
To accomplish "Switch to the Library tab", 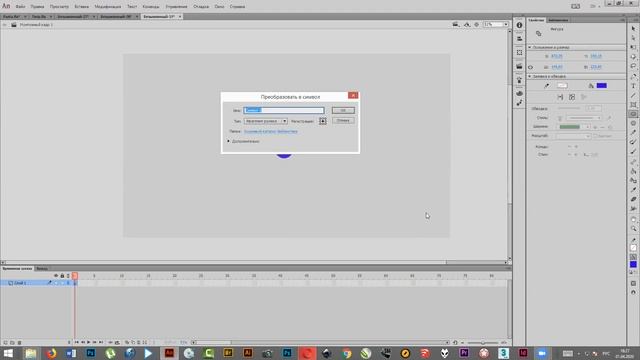I will 558,20.
